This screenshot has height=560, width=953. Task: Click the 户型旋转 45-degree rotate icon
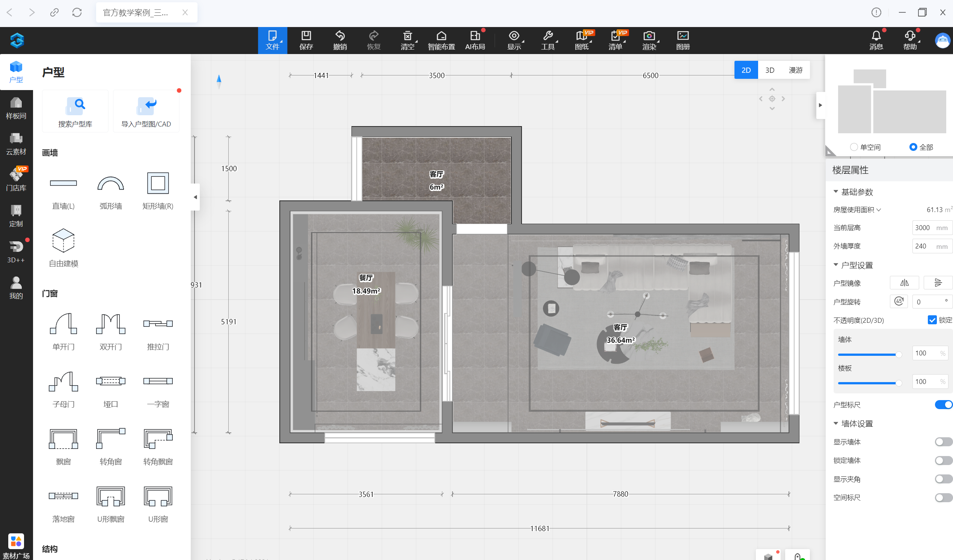pyautogui.click(x=899, y=301)
